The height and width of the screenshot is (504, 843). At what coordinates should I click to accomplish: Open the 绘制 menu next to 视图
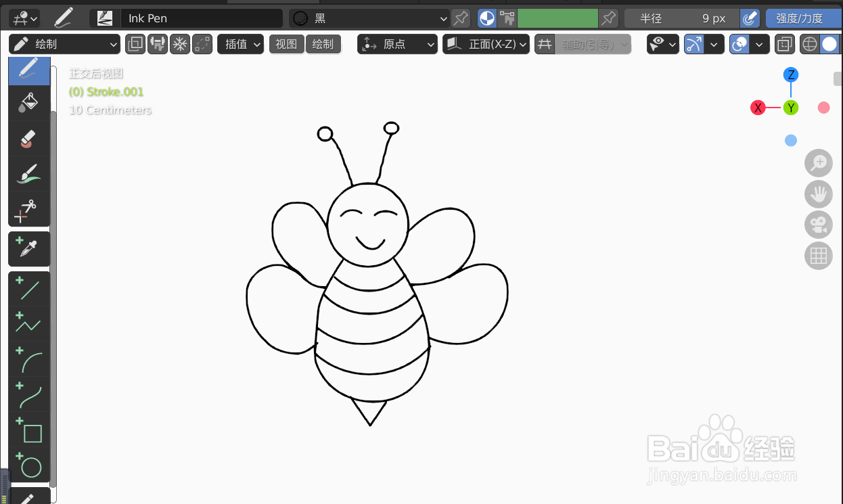(323, 45)
